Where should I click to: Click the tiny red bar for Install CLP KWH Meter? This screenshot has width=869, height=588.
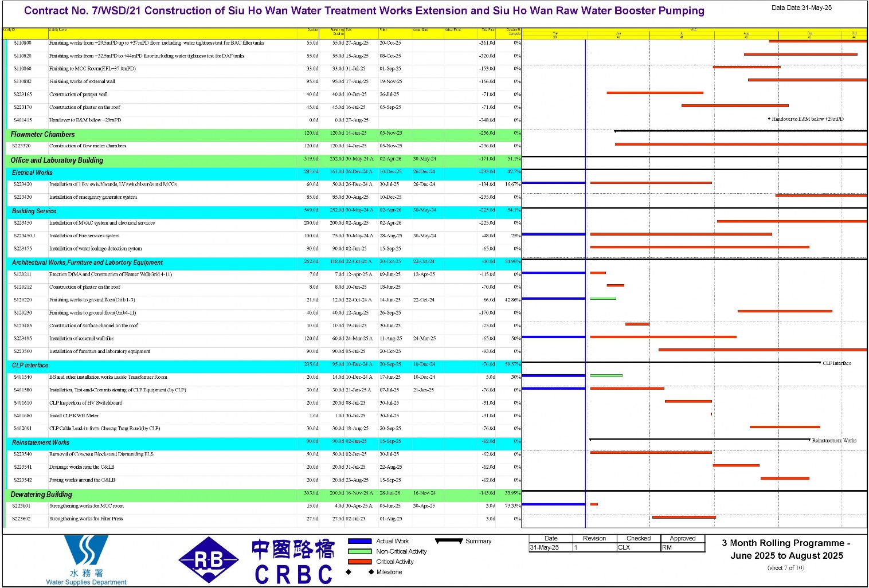pos(711,414)
